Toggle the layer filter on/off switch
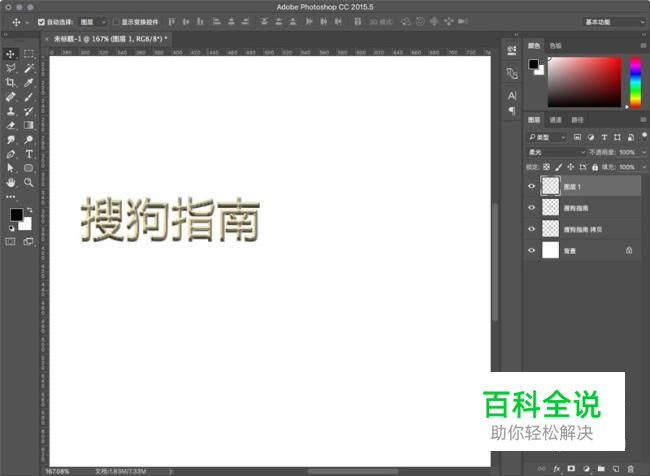 (644, 136)
